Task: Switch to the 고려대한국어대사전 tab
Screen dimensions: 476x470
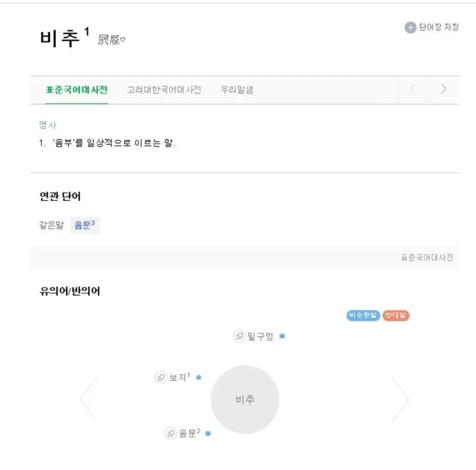Action: [x=164, y=89]
